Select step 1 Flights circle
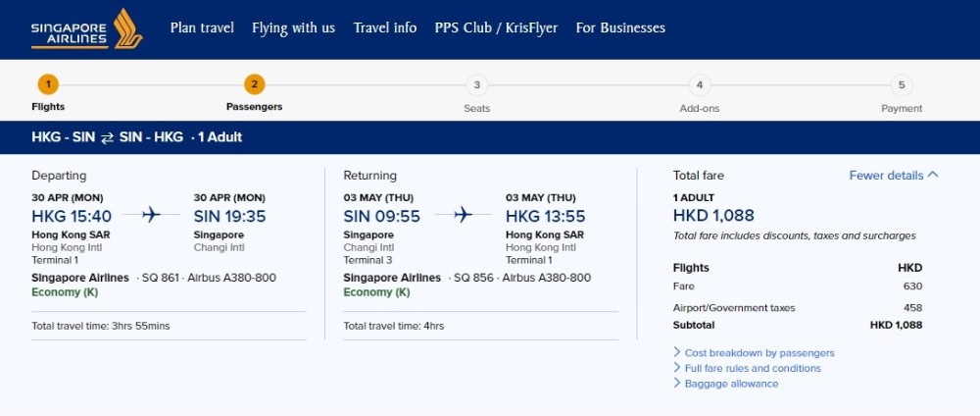Viewport: 980px width, 416px height. click(48, 84)
